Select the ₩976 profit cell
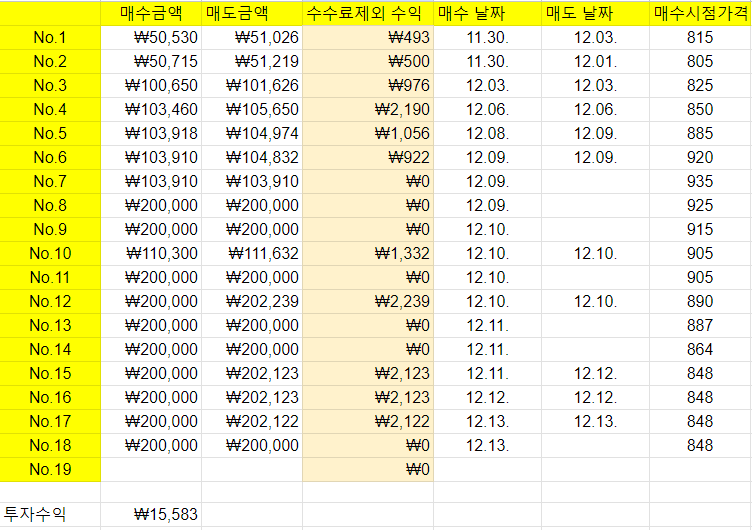The width and height of the screenshot is (752, 530). 368,85
